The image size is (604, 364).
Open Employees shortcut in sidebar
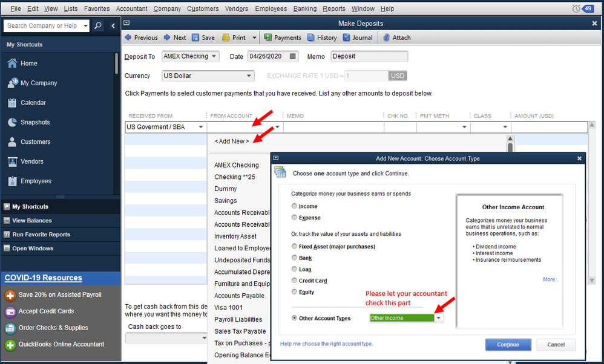[36, 181]
